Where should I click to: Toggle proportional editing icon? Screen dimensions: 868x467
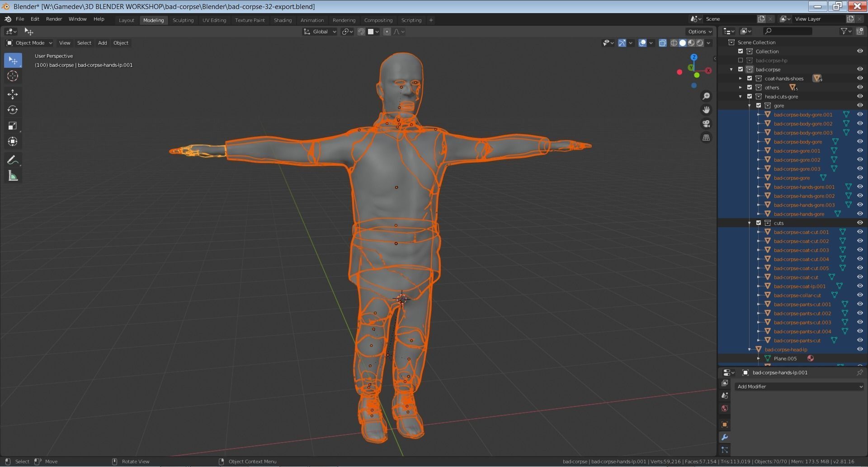pyautogui.click(x=387, y=32)
